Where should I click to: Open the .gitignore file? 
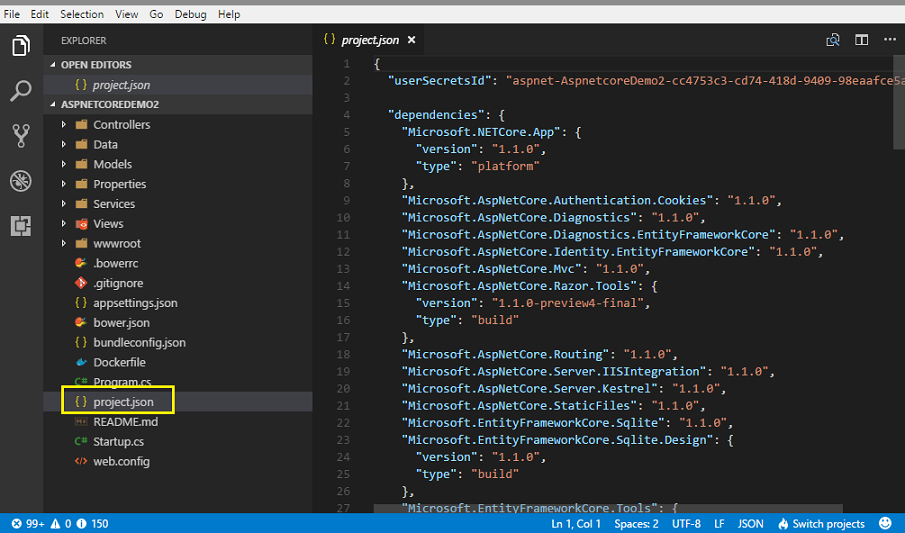[118, 283]
